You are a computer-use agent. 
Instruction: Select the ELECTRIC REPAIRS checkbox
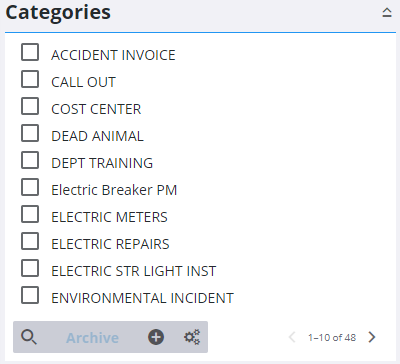coord(30,241)
